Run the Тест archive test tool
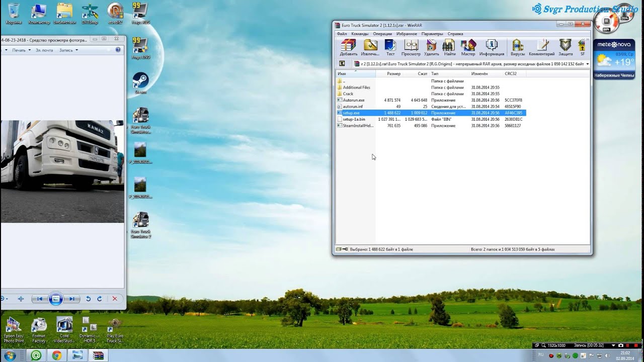This screenshot has width=644, height=362. click(x=390, y=47)
